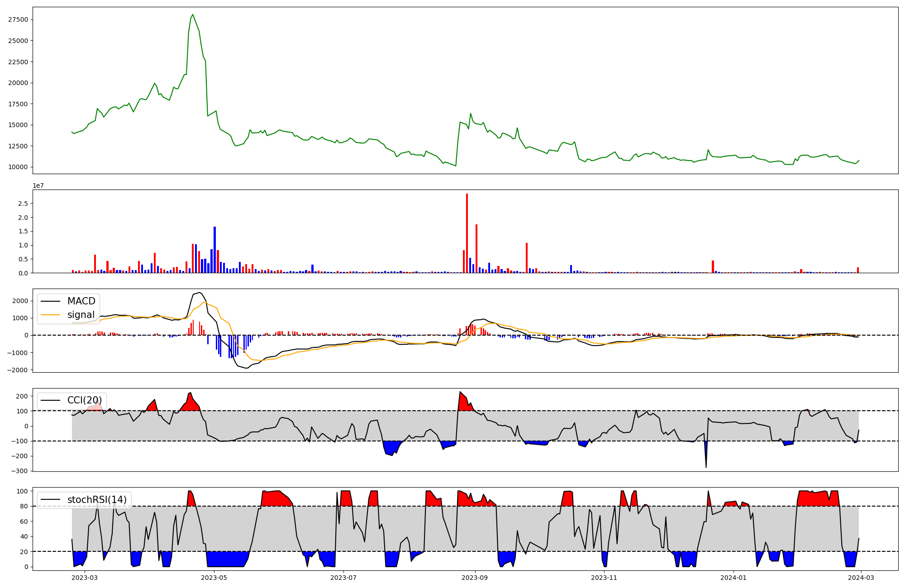Image resolution: width=905 pixels, height=588 pixels.
Task: Click the highest peak of the green price line
Action: point(193,14)
